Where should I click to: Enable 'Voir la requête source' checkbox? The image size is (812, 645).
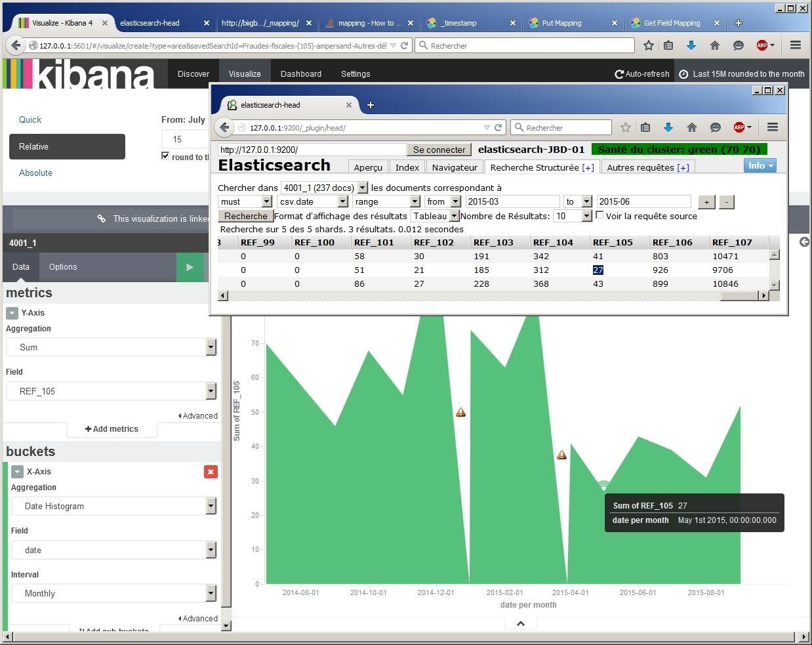599,215
